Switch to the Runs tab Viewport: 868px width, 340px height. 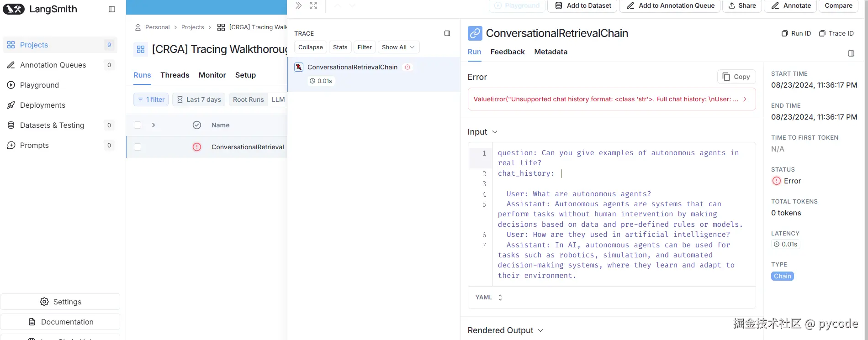click(x=142, y=75)
